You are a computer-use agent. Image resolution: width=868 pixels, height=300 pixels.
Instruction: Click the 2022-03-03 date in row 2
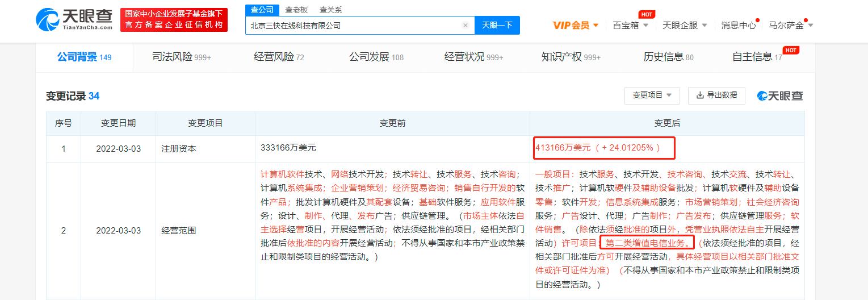(118, 231)
